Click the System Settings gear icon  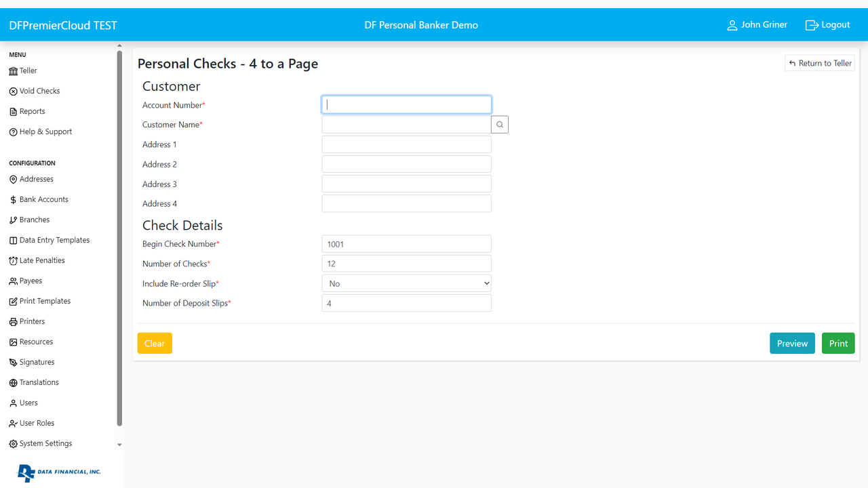(x=14, y=444)
